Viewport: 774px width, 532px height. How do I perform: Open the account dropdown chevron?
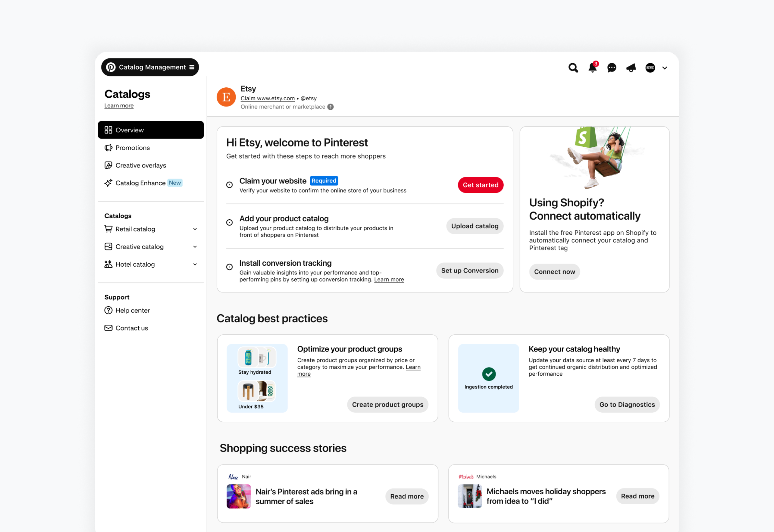click(x=665, y=68)
